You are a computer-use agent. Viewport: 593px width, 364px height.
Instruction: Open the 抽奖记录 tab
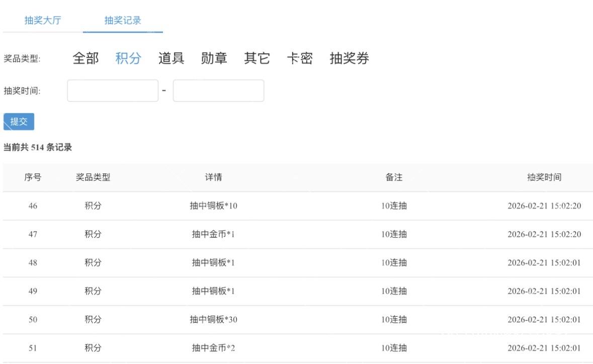[123, 21]
